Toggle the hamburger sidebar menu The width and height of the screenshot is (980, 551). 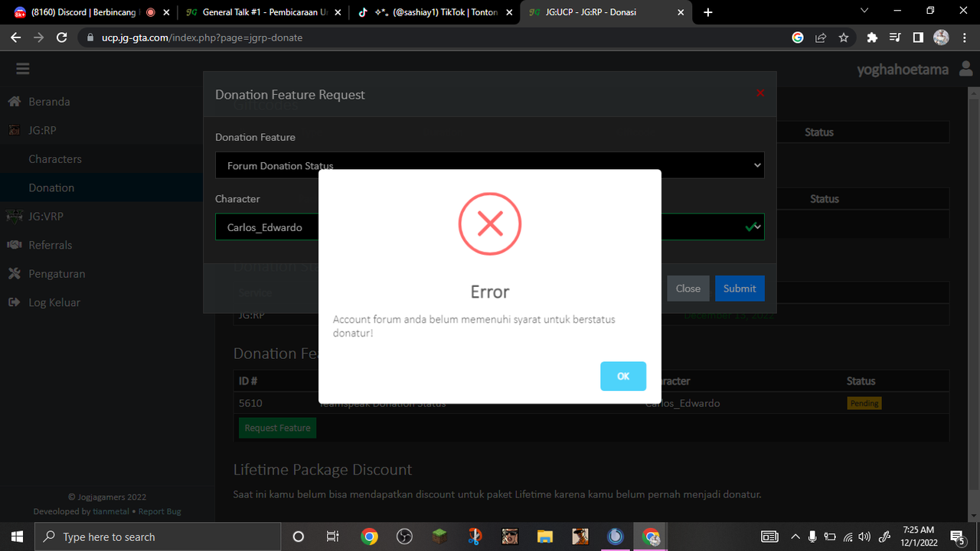point(23,69)
